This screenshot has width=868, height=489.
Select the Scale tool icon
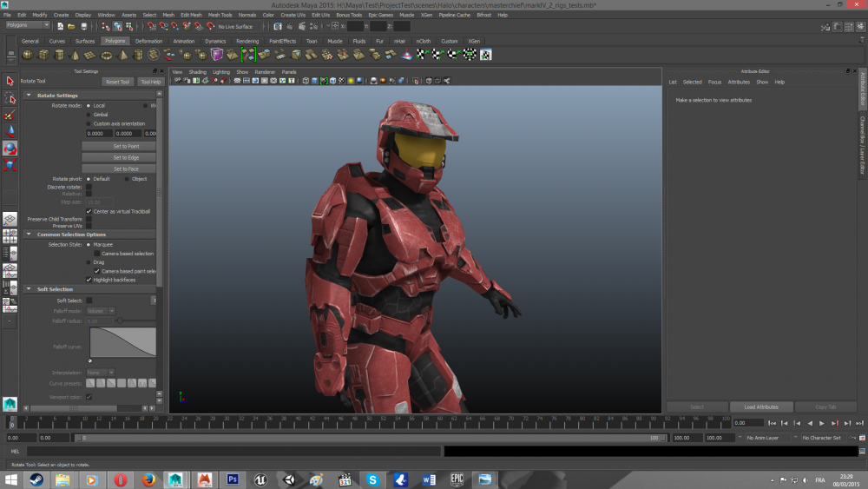[10, 164]
